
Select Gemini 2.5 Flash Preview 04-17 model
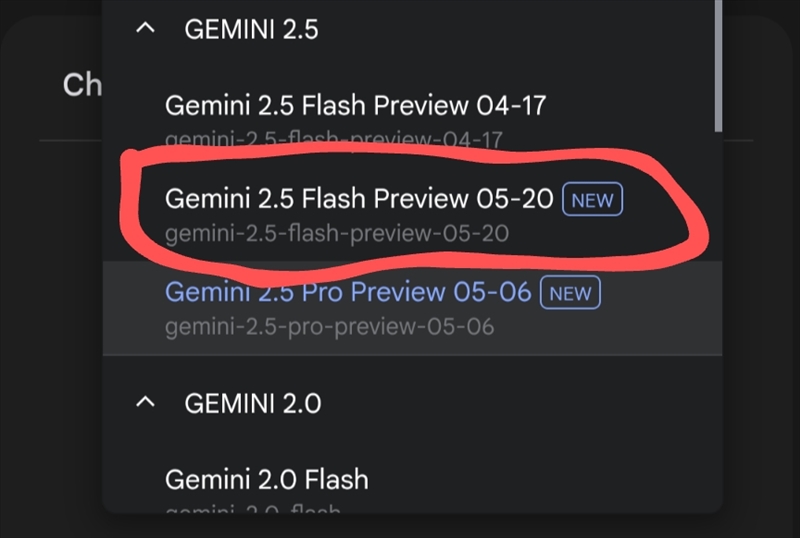coord(355,105)
